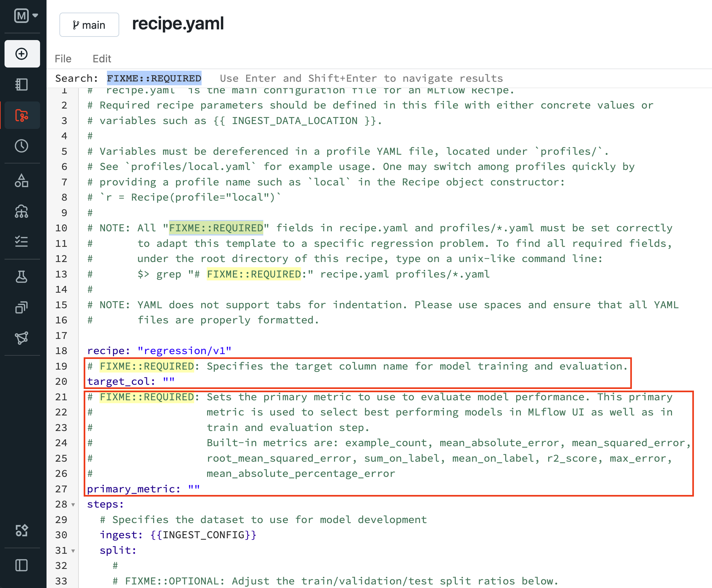Open the Partner Connect icon near bottom

click(22, 530)
